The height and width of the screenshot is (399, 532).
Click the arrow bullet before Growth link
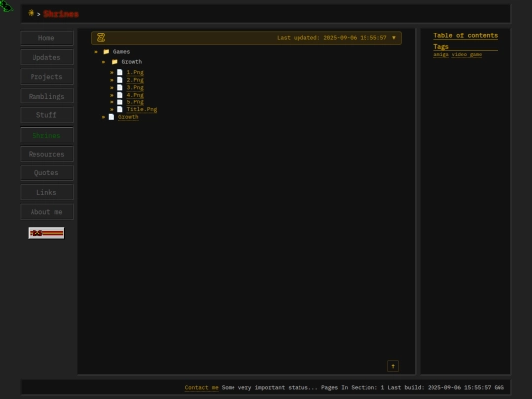click(x=103, y=117)
